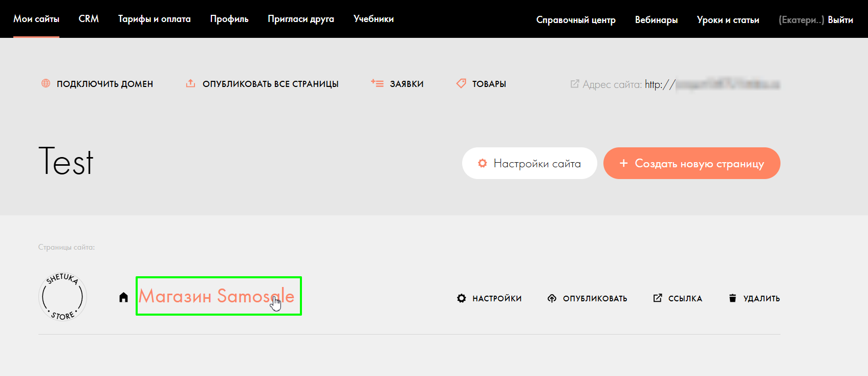Screen dimensions: 868x376
Task: Click the price tag icon beside Товары
Action: pos(461,83)
